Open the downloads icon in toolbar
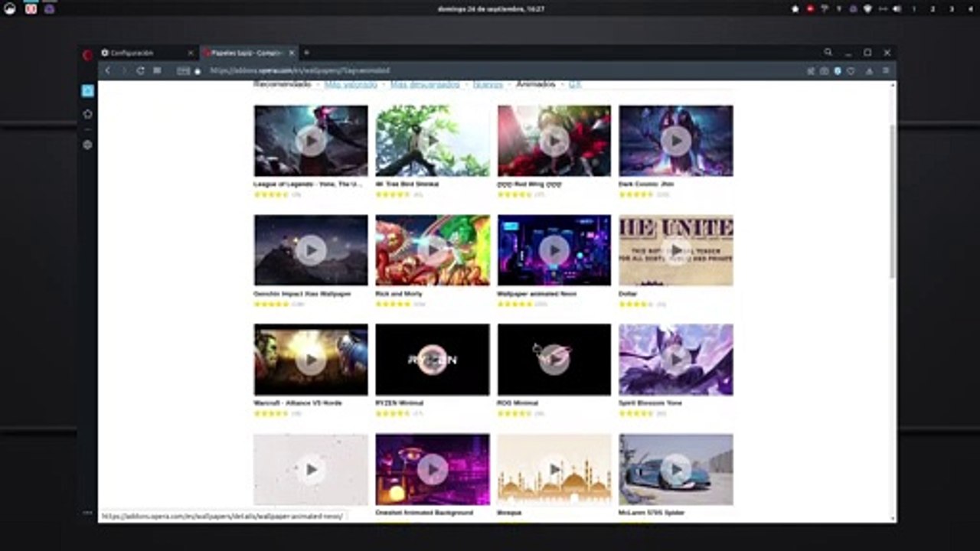Screen dimensions: 980x551 [x=869, y=71]
